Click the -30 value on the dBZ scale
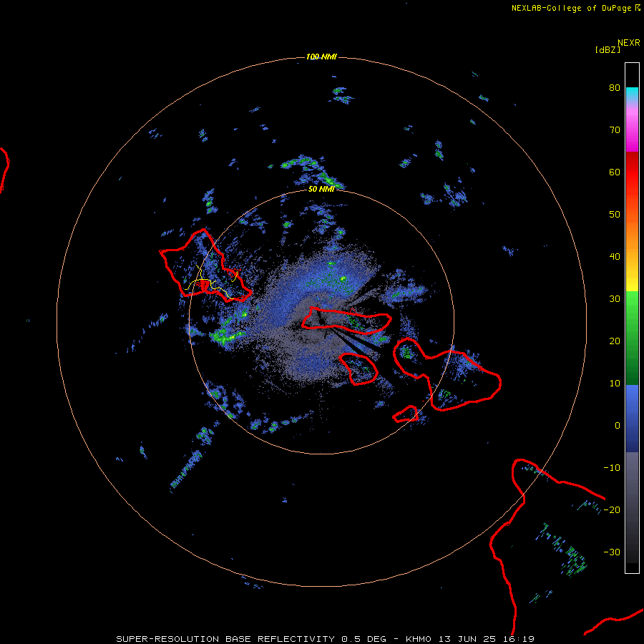The height and width of the screenshot is (644, 644). click(612, 552)
